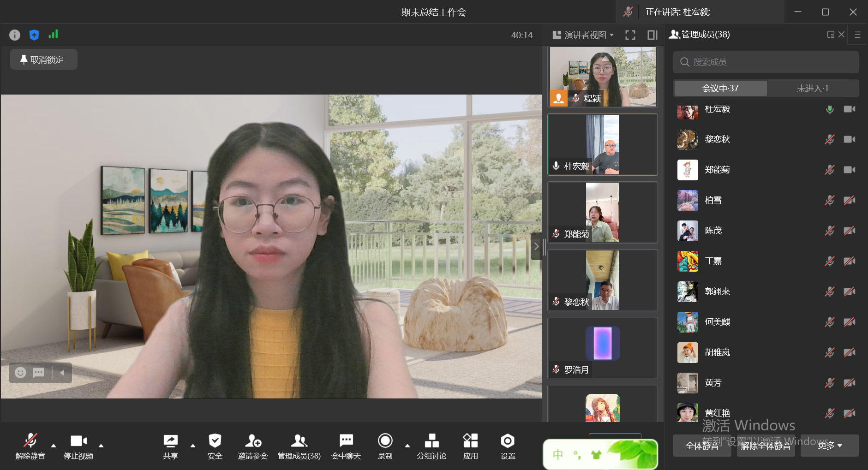Open the 应用 apps panel
Screen dimensions: 868x470
471,446
